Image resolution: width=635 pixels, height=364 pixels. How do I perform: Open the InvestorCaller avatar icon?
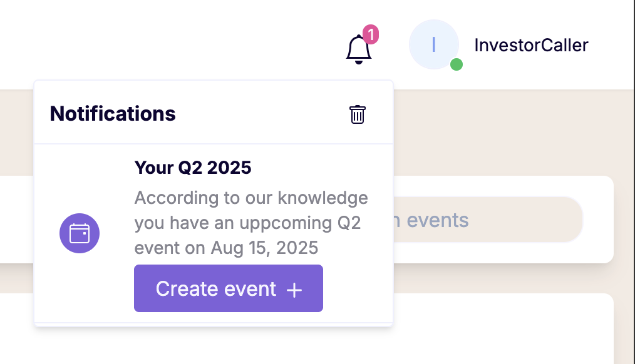click(434, 44)
